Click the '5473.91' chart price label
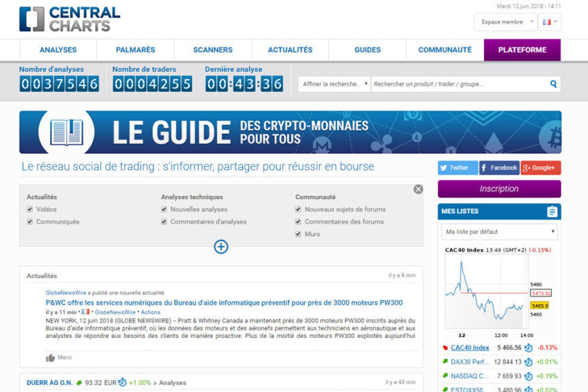The image size is (588, 392). [x=541, y=293]
